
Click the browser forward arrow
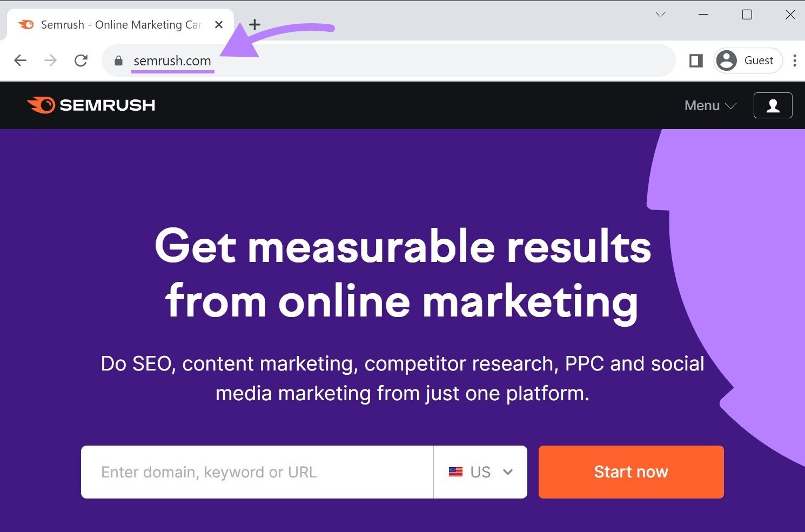tap(50, 60)
